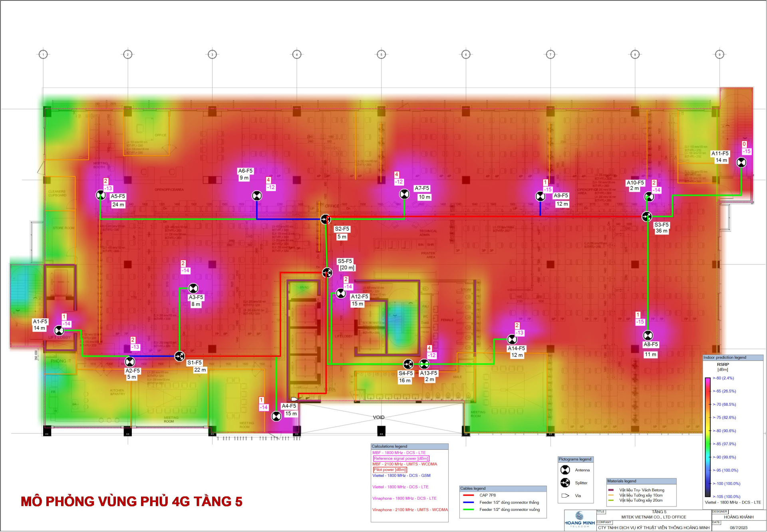Select the S3-F5 splitter icon
The width and height of the screenshot is (767, 532).
647,216
